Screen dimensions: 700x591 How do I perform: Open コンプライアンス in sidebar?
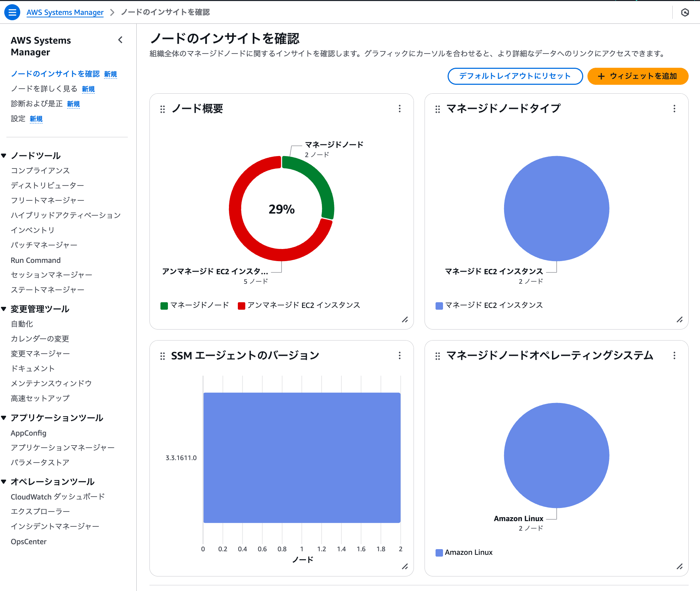click(x=40, y=171)
